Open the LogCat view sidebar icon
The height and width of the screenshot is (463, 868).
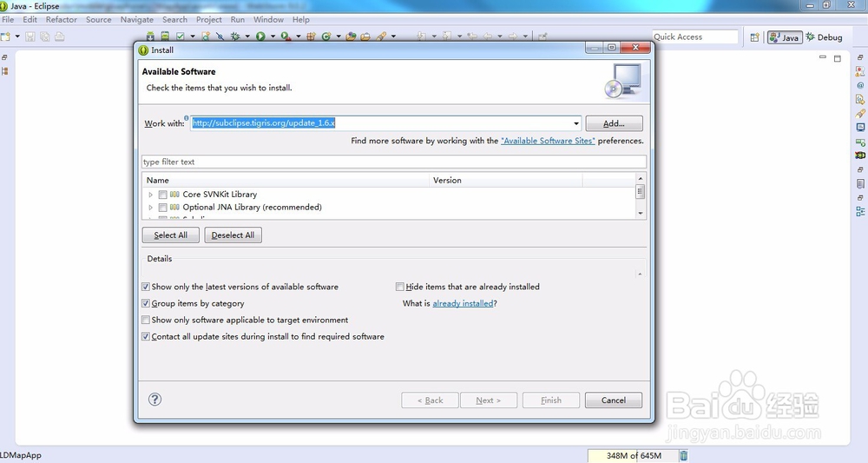859,155
